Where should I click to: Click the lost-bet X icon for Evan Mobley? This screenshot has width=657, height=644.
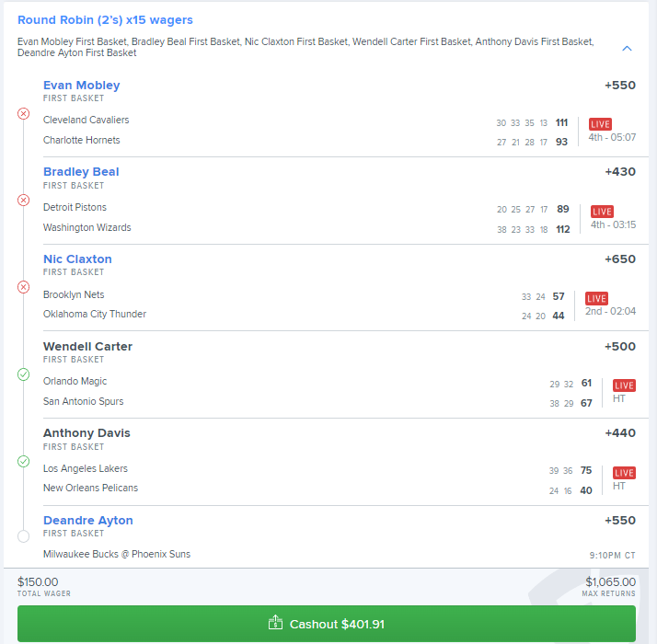click(x=24, y=113)
